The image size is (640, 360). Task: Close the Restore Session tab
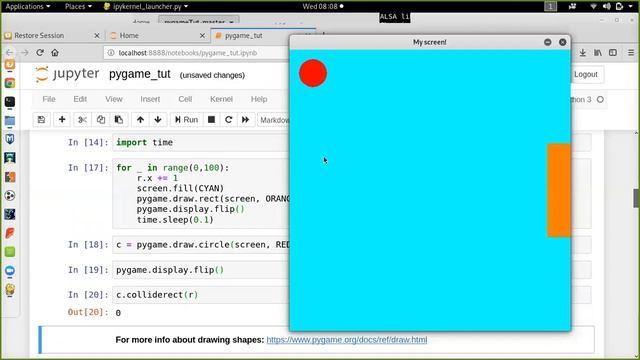pyautogui.click(x=97, y=36)
